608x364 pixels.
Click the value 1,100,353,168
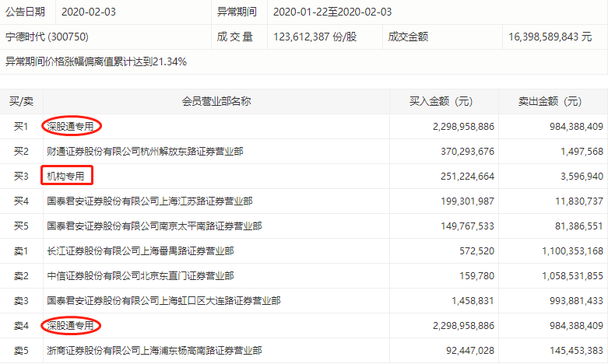572,251
